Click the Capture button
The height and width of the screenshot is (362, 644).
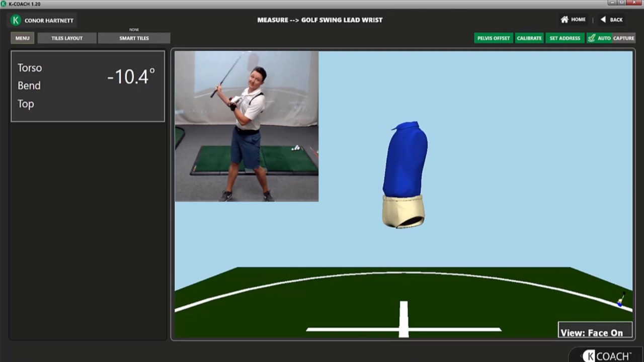pos(623,38)
